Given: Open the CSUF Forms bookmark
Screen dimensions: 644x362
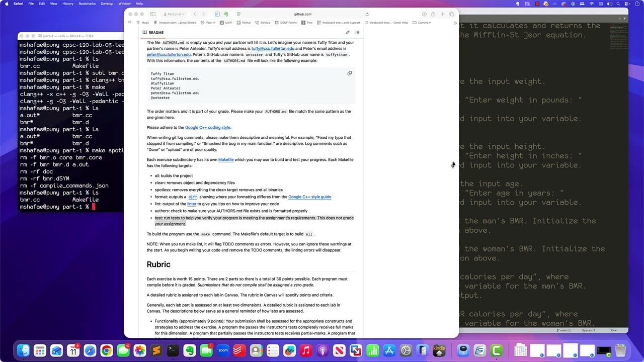Looking at the screenshot, I should 286,23.
